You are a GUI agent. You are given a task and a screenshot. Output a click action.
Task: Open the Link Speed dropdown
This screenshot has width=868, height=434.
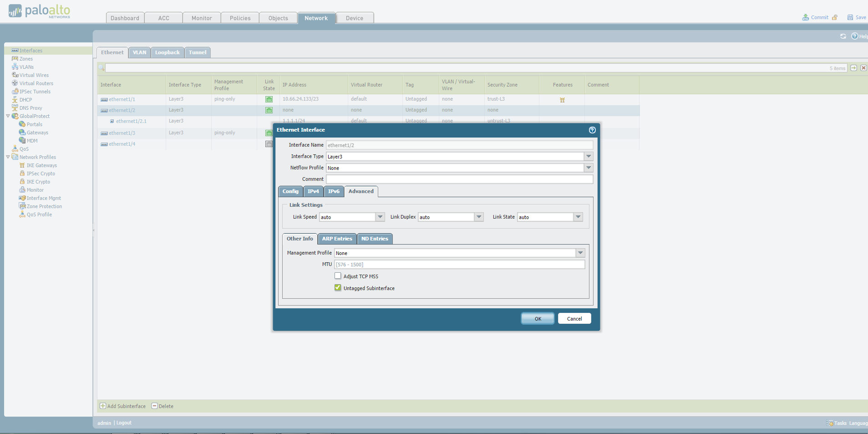(380, 217)
